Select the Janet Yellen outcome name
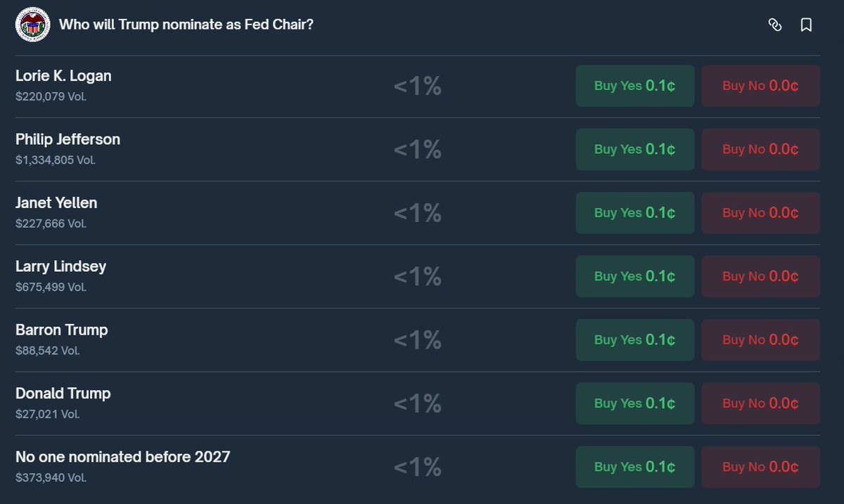Screen dimensions: 844x504 click(56, 203)
